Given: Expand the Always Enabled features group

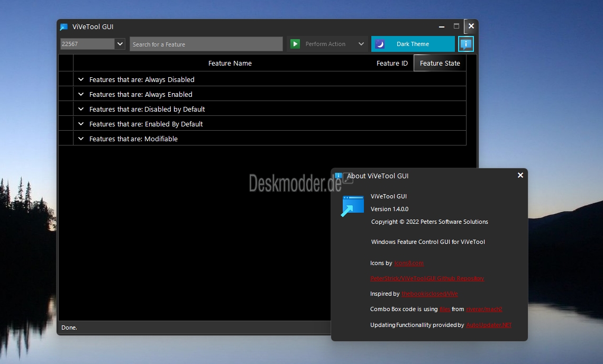Looking at the screenshot, I should point(81,94).
